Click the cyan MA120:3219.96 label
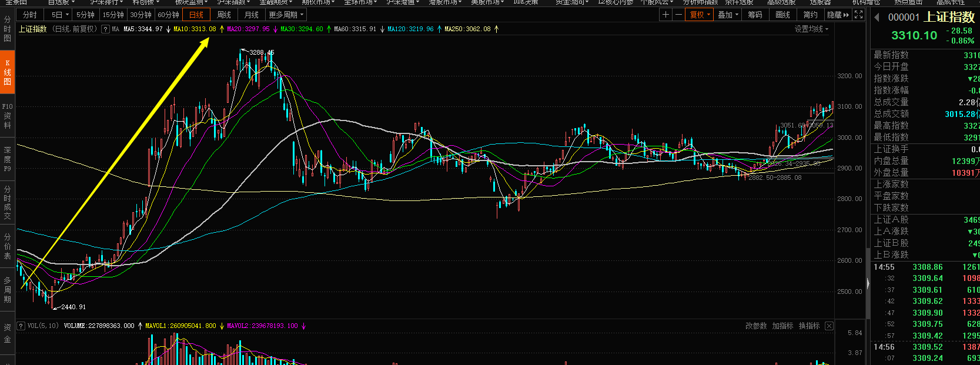The height and width of the screenshot is (365, 980). point(410,29)
